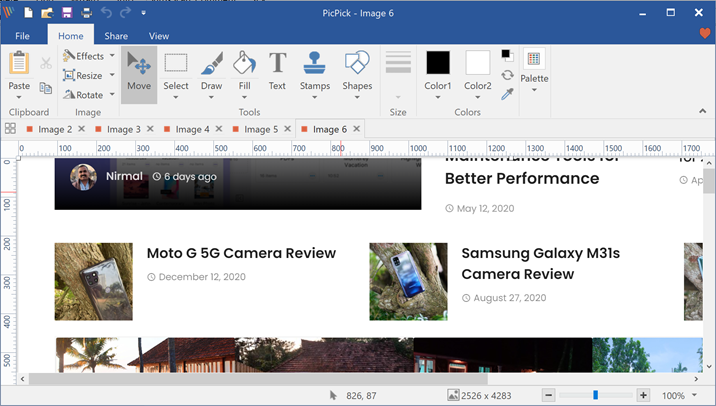This screenshot has width=716, height=406.
Task: Undo the last action
Action: tap(106, 13)
